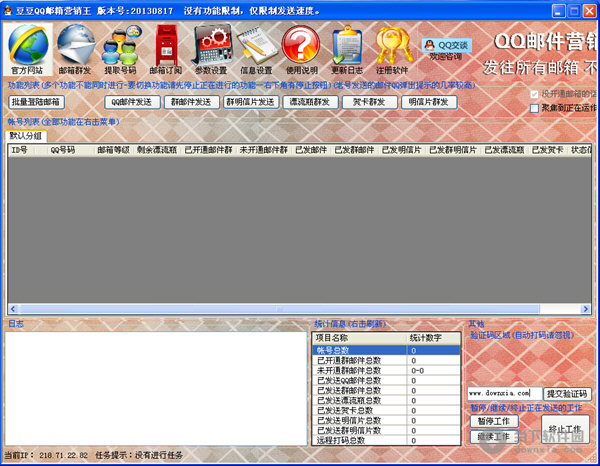Screen dimensions: 600x466
Task: Click the 贺卡群发 button
Action: tap(369, 102)
